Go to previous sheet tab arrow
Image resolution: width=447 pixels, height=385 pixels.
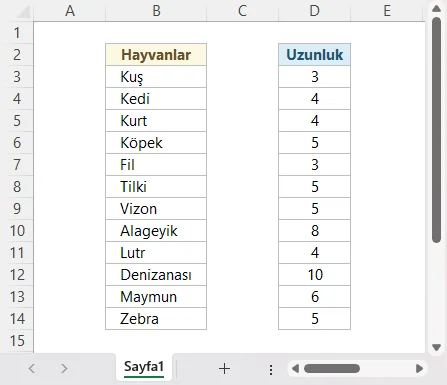click(x=32, y=368)
